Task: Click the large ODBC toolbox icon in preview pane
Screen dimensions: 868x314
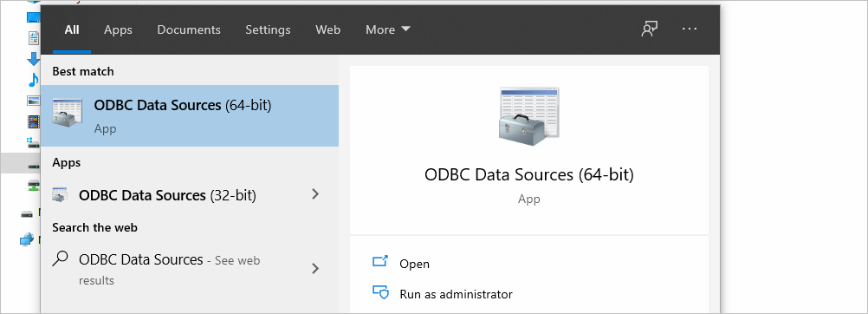Action: [x=529, y=116]
